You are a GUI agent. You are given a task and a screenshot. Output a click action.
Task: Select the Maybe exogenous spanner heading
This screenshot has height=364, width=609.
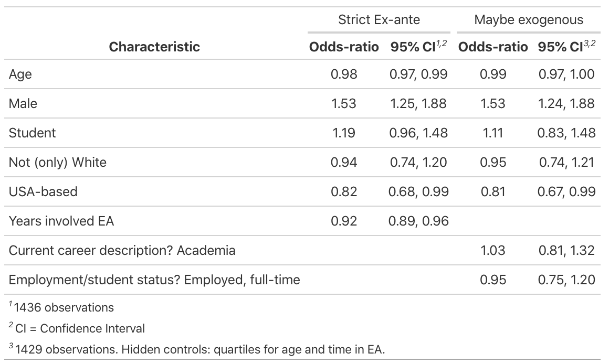pyautogui.click(x=528, y=20)
